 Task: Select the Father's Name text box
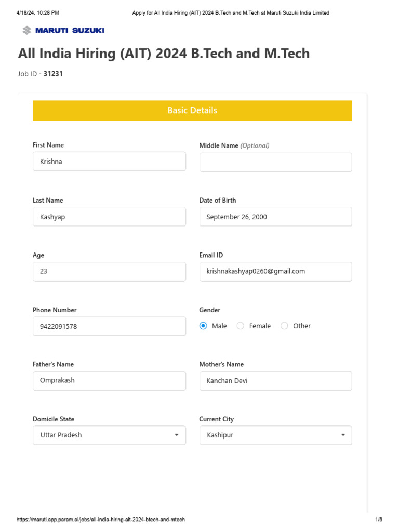109,380
